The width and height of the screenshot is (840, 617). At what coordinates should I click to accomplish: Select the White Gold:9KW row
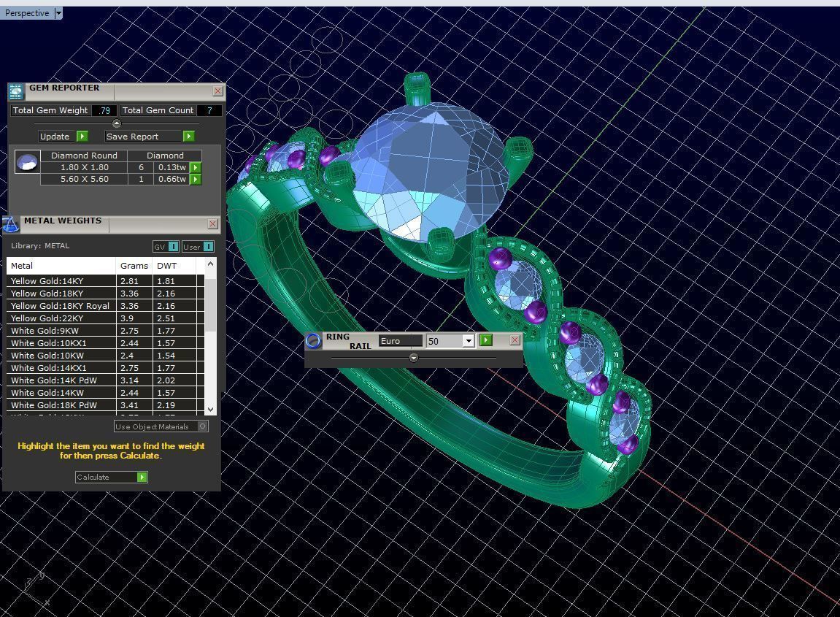(x=105, y=331)
